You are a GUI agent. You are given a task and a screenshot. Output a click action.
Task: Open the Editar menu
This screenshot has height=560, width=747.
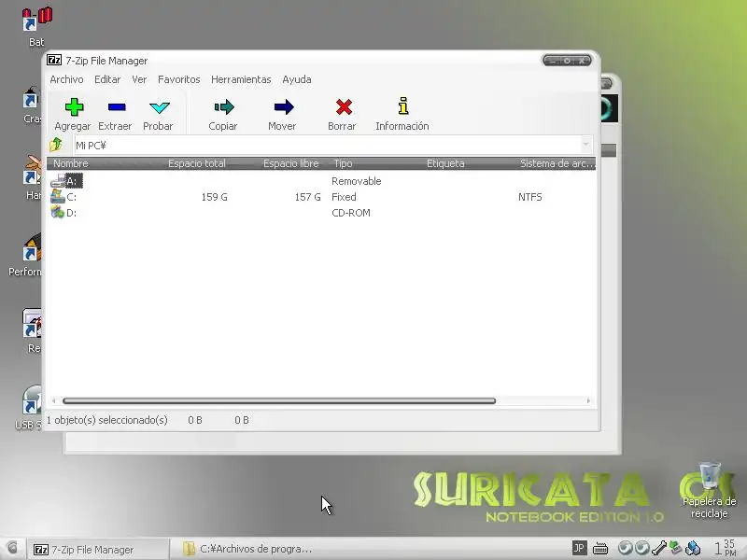click(107, 79)
